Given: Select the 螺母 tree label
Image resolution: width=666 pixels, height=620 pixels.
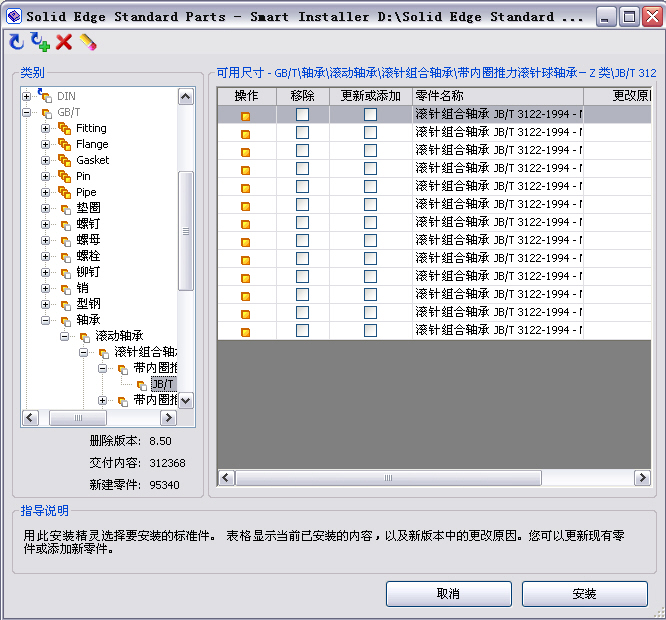Looking at the screenshot, I should pyautogui.click(x=88, y=240).
